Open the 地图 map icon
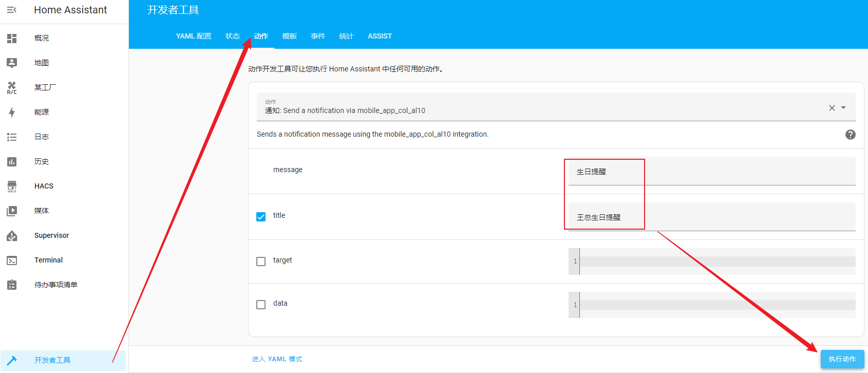868x373 pixels. coord(12,63)
